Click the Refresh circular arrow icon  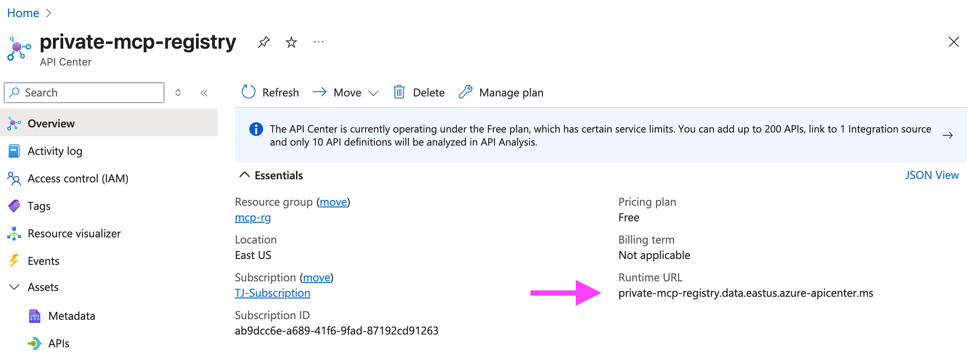coord(248,92)
